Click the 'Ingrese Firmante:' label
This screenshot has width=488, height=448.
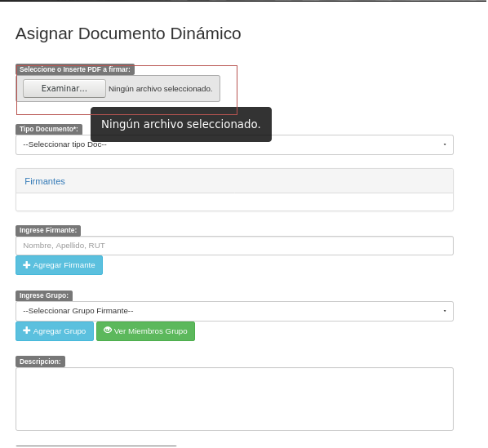point(48,231)
